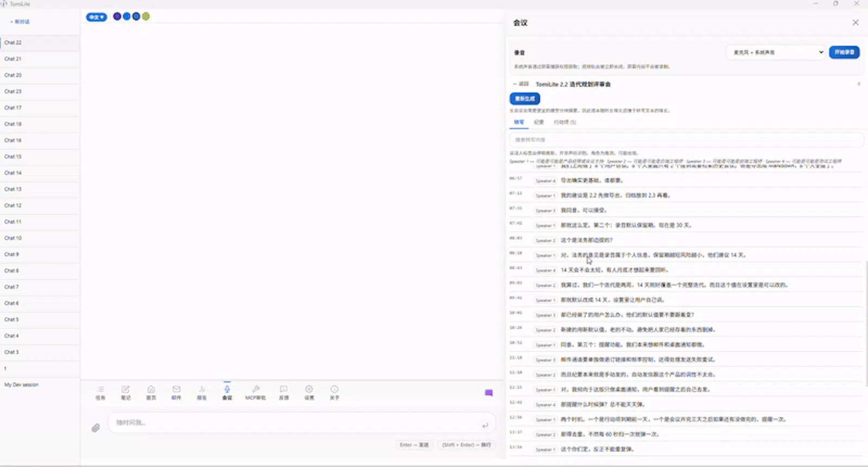Close the 会议 meeting panel

(856, 22)
